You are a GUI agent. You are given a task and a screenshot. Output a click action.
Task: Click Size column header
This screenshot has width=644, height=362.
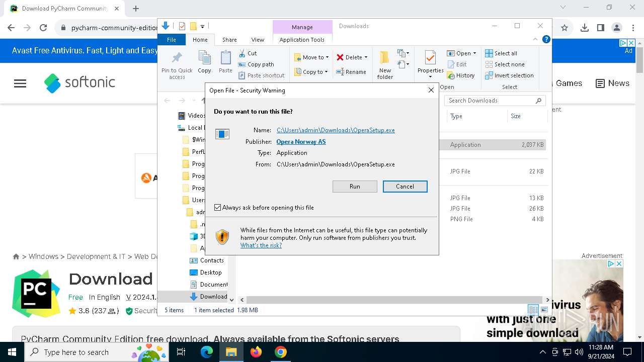pos(527,116)
